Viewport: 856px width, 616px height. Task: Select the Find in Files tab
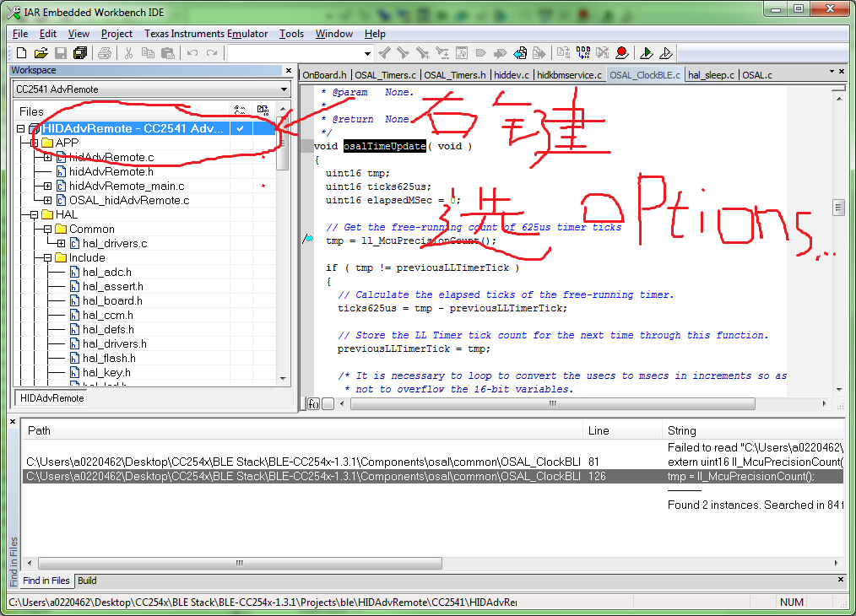click(x=46, y=581)
